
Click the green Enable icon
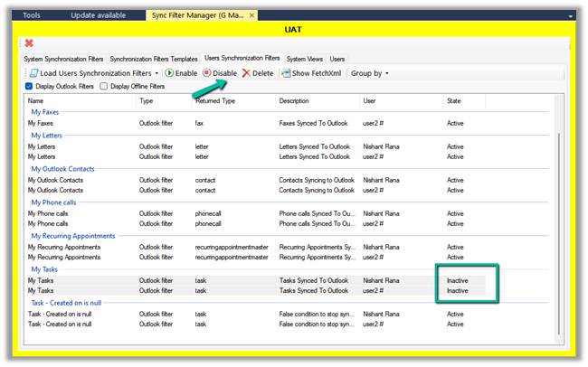click(169, 72)
